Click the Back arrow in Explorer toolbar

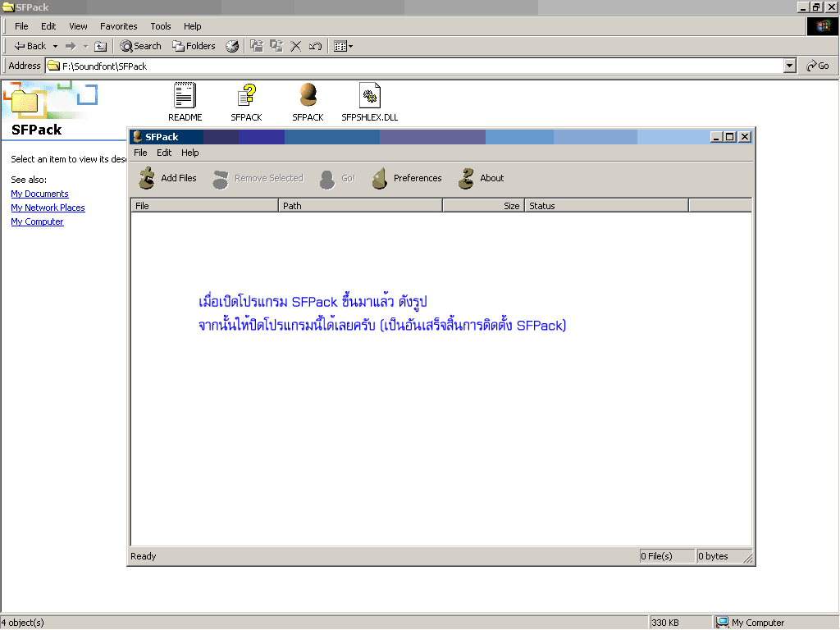30,46
